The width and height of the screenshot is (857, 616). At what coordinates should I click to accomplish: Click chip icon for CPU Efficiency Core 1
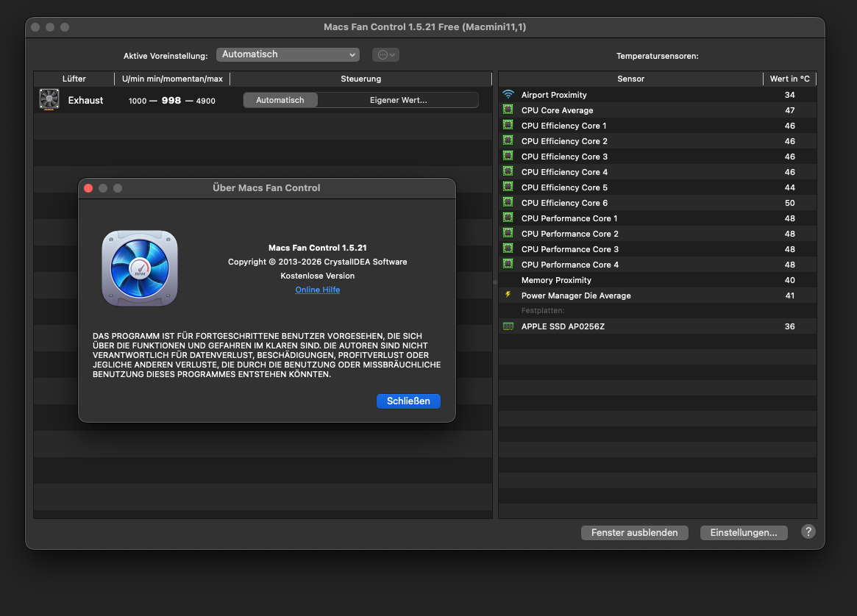click(x=508, y=125)
